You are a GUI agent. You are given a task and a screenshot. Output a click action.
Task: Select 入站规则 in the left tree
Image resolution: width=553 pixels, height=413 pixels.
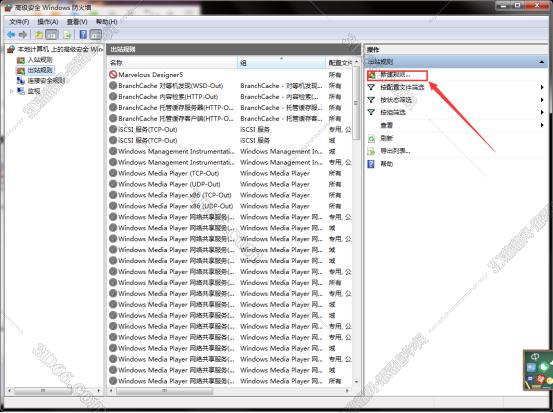40,60
